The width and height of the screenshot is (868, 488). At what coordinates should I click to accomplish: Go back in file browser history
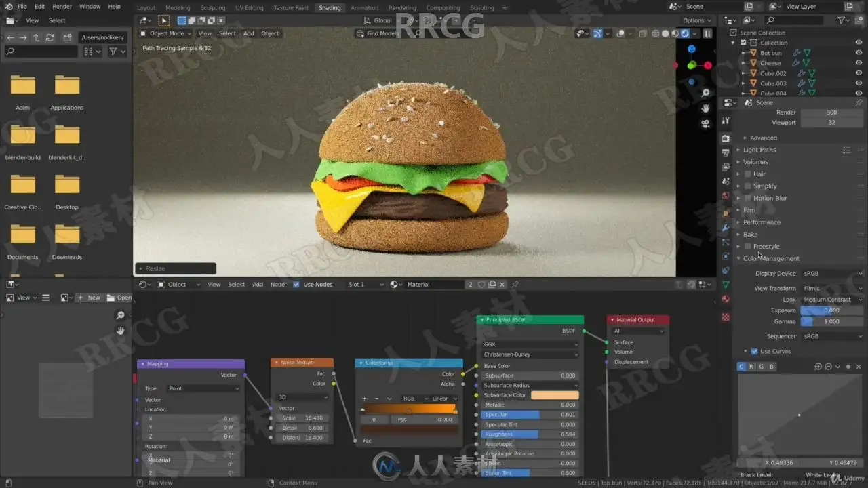tap(10, 37)
